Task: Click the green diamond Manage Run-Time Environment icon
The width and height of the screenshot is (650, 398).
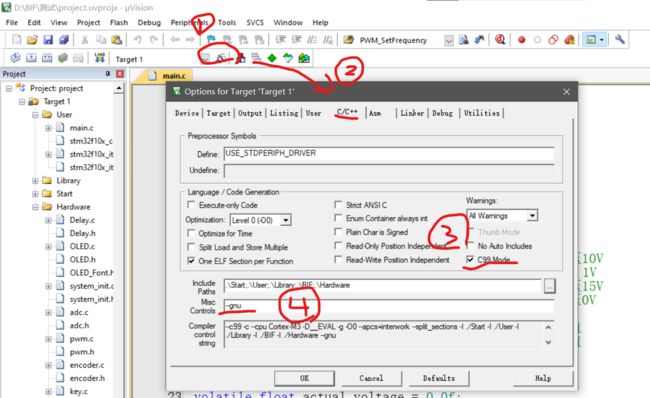Action: click(272, 58)
